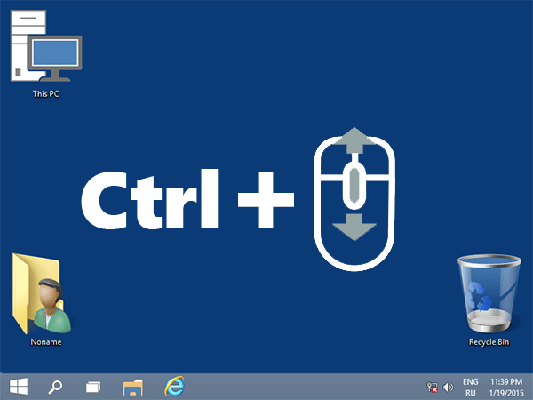Click the large Ctrl text
Screen dimensions: 533x400
point(150,199)
